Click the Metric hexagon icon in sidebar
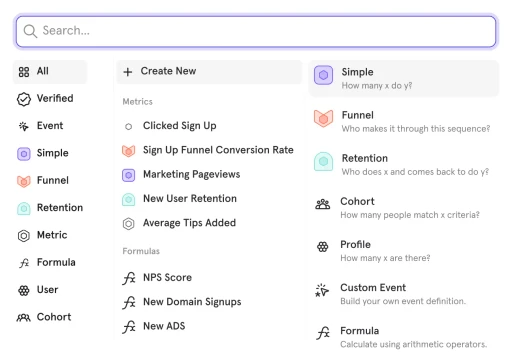The width and height of the screenshot is (512, 363). pyautogui.click(x=24, y=236)
